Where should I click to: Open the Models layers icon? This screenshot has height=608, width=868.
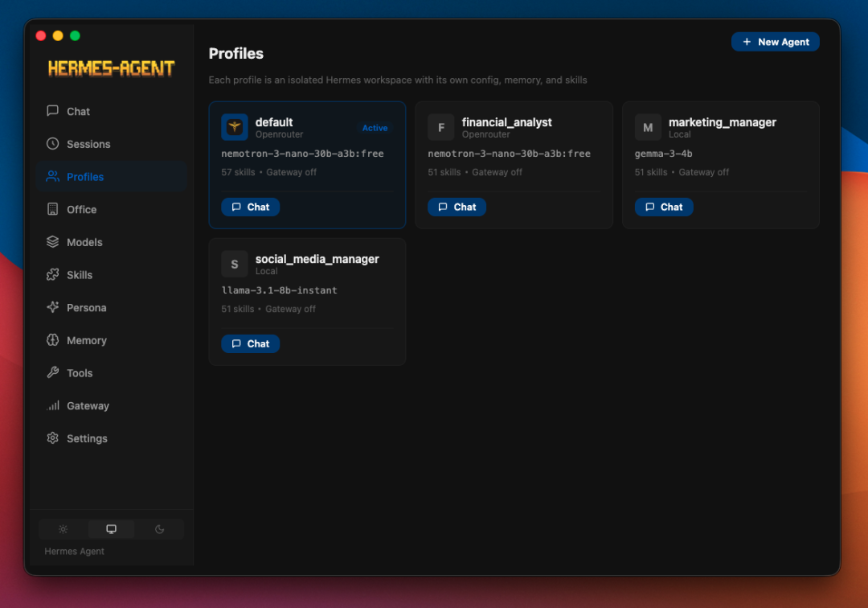coord(52,241)
